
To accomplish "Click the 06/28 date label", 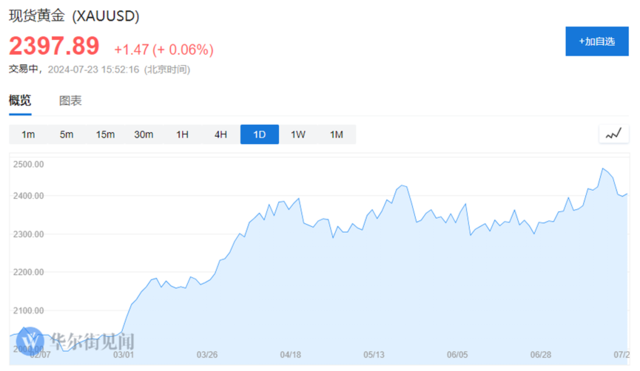I will point(541,355).
